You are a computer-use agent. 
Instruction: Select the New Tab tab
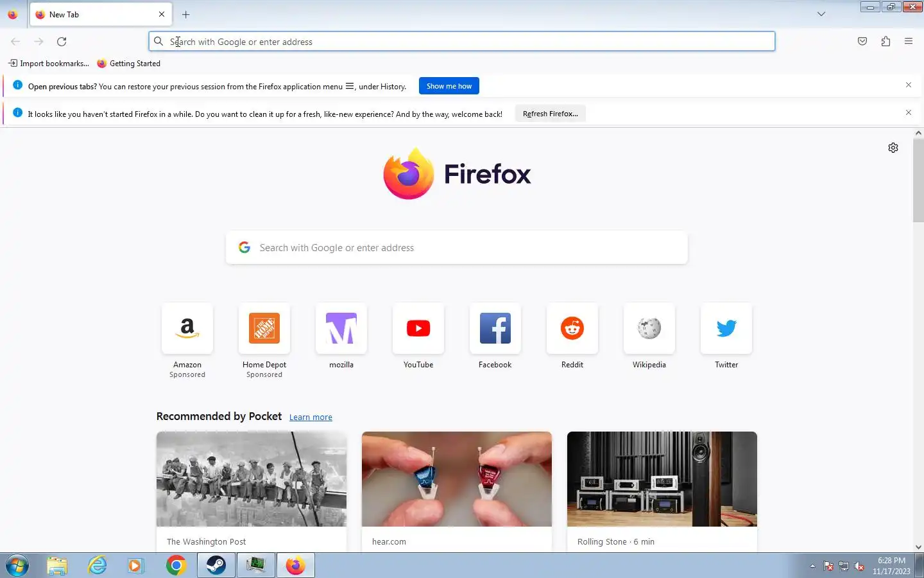point(99,14)
